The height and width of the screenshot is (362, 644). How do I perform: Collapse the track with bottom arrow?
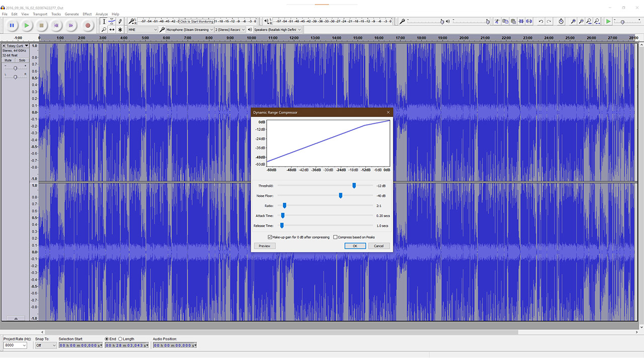(x=16, y=318)
